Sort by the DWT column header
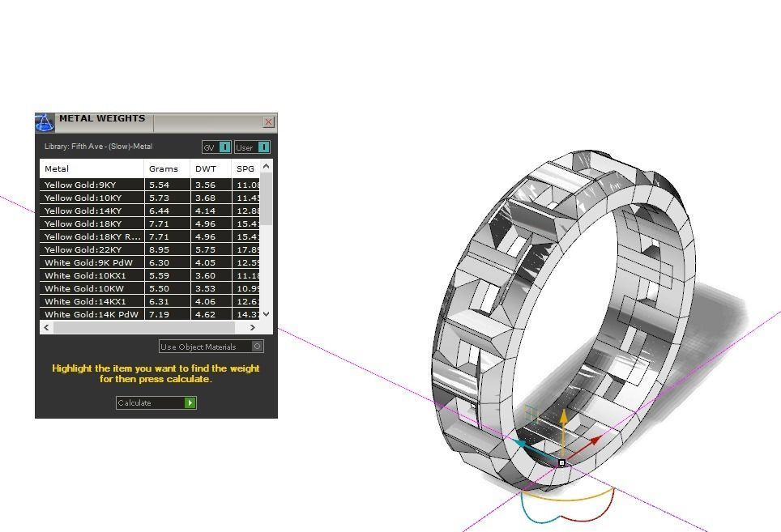 (x=211, y=168)
